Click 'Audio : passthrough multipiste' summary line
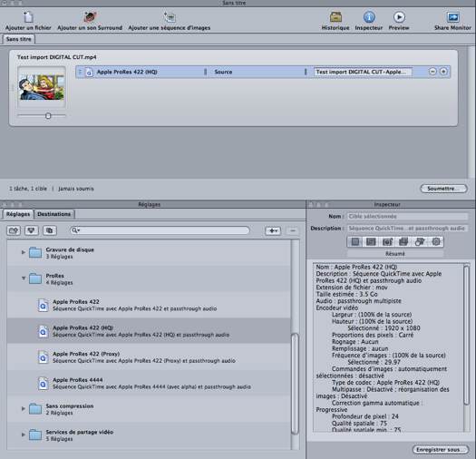This screenshot has height=459, width=476. click(x=358, y=301)
